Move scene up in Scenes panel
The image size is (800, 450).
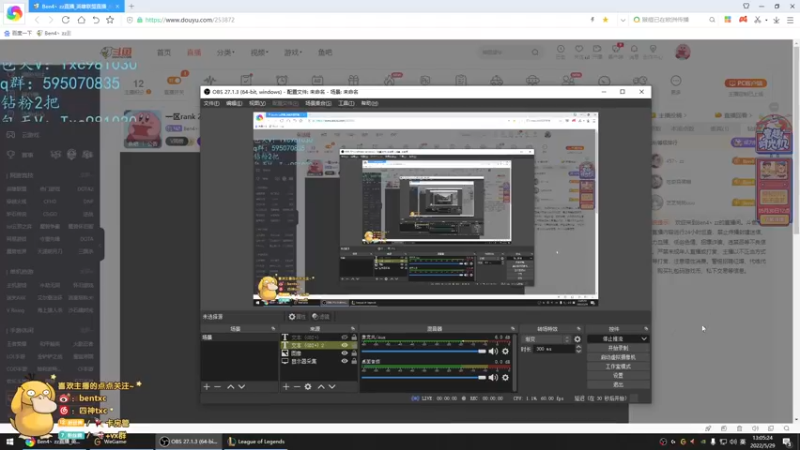[x=231, y=387]
